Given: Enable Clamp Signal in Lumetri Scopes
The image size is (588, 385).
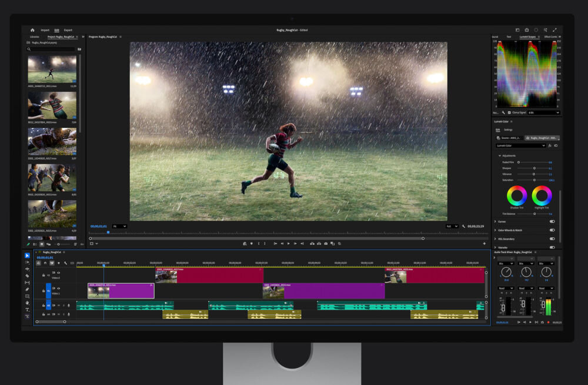Looking at the screenshot, I should click(509, 112).
